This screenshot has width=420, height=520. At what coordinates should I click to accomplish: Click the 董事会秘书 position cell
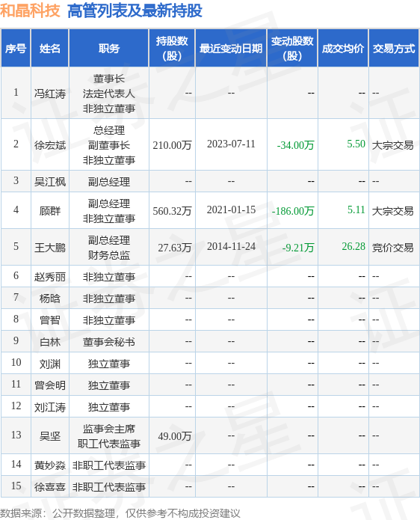tap(109, 342)
